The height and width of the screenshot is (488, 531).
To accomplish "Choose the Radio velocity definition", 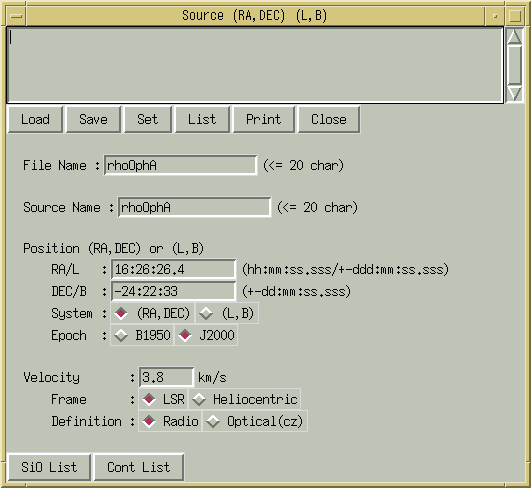I will [170, 421].
